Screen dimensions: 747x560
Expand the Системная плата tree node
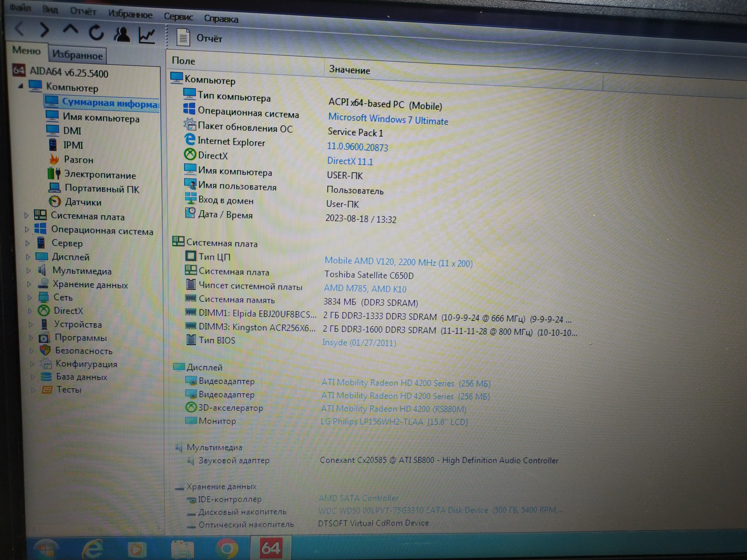coord(26,215)
